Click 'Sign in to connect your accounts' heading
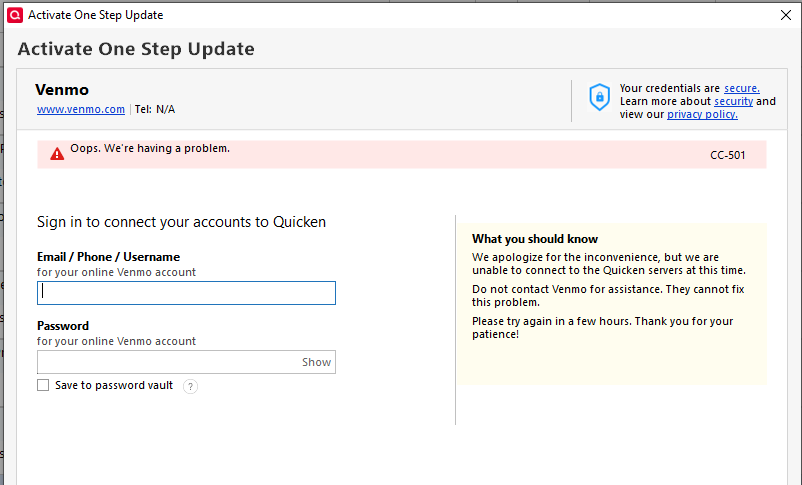 181,222
